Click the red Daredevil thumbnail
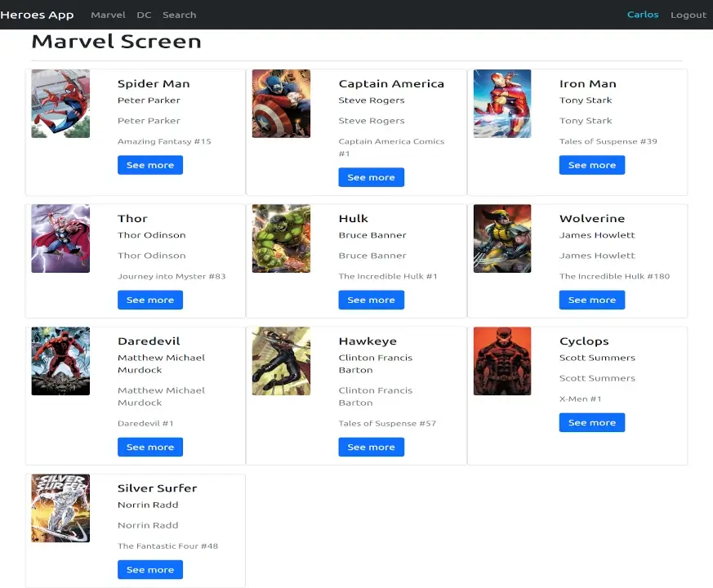The height and width of the screenshot is (588, 713). [60, 361]
